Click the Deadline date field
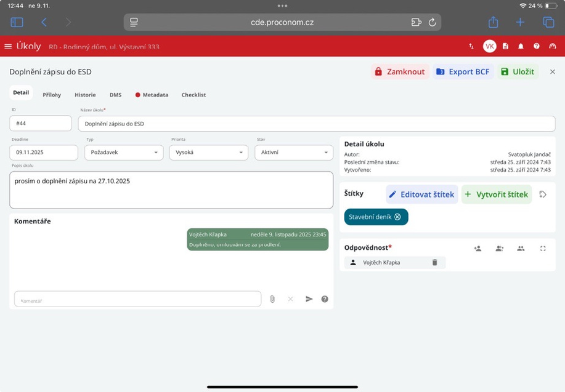Image resolution: width=565 pixels, height=392 pixels. [x=43, y=153]
